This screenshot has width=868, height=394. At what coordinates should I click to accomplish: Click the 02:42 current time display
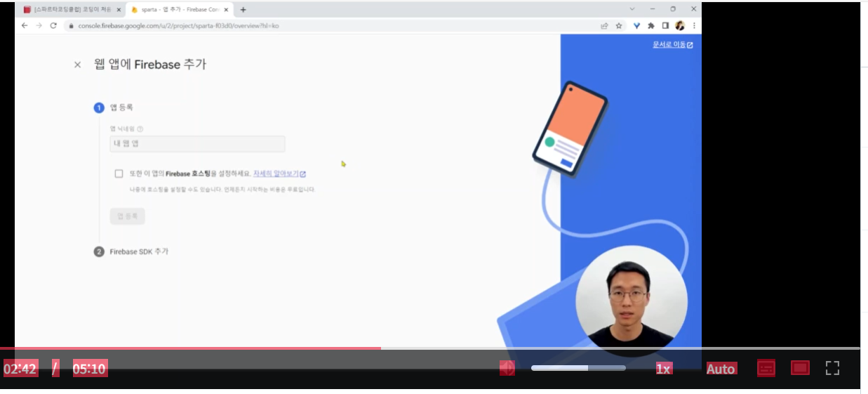(x=20, y=369)
